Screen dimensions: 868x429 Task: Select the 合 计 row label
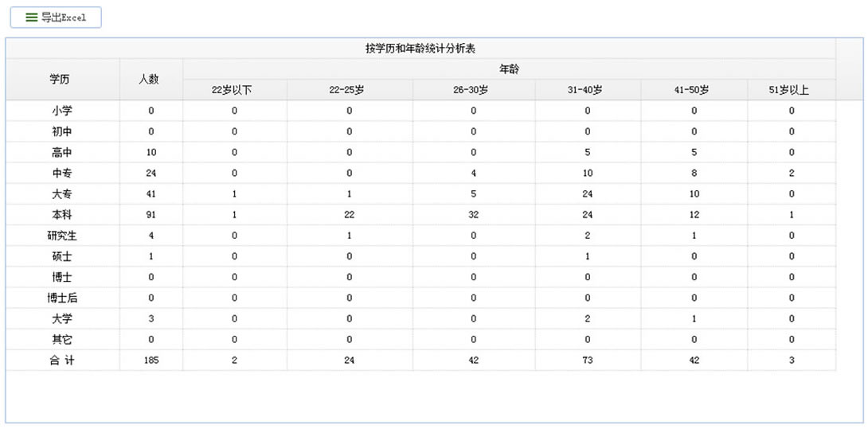click(x=62, y=361)
